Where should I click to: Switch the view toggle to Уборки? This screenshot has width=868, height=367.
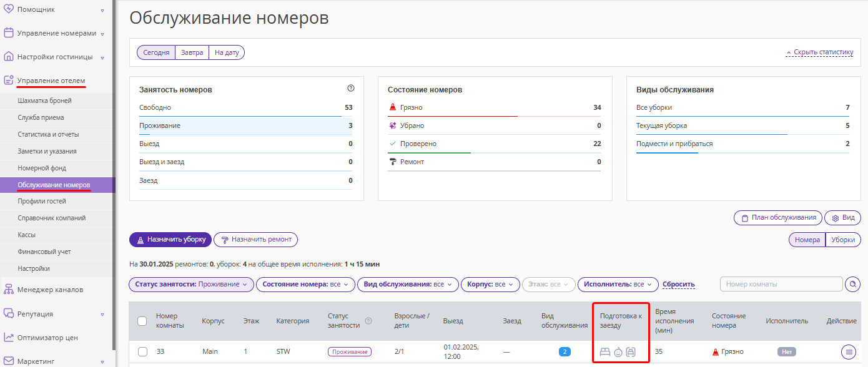pyautogui.click(x=843, y=240)
